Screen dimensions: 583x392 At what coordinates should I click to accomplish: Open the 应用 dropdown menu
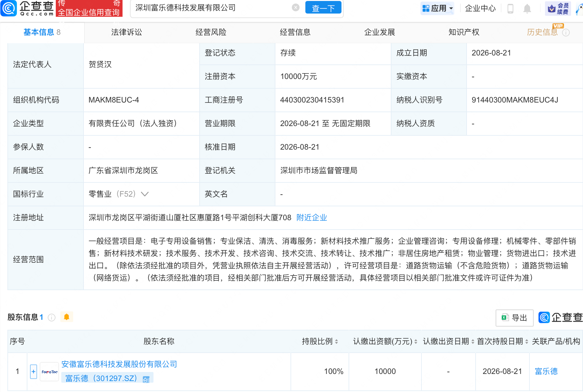[438, 8]
